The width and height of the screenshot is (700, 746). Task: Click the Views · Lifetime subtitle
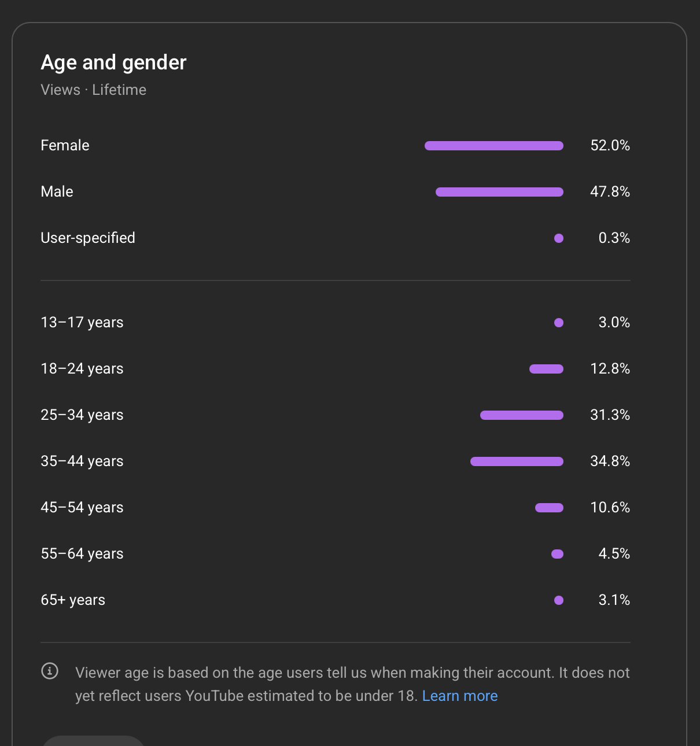(93, 90)
